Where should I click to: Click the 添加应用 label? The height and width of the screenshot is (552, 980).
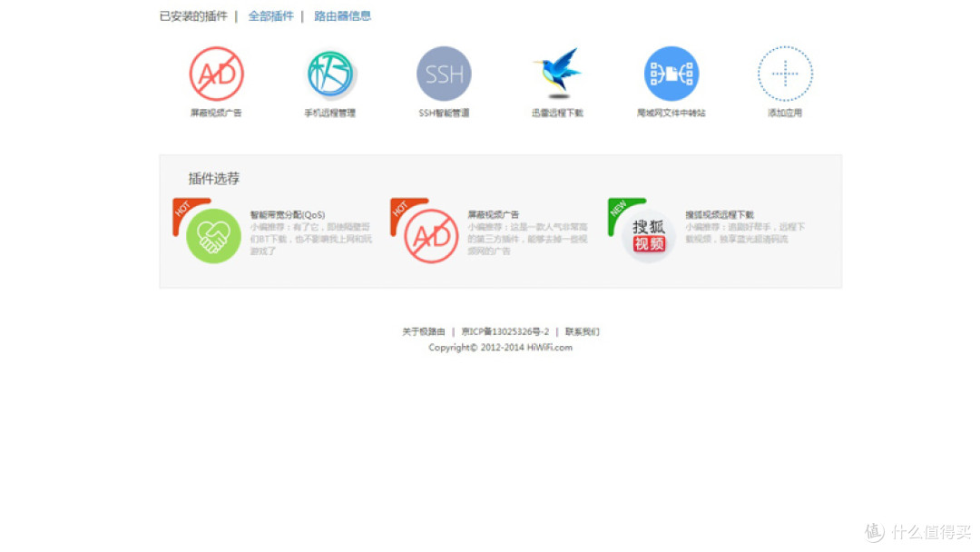(785, 113)
